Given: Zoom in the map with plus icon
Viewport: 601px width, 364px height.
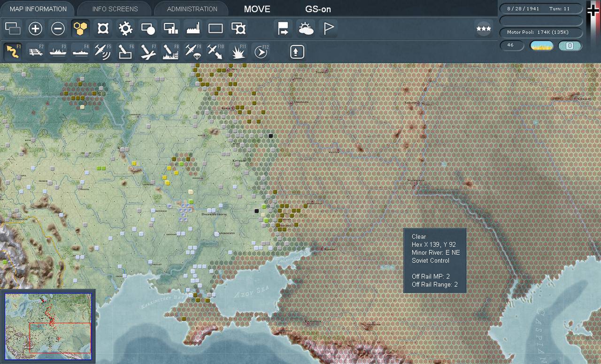Looking at the screenshot, I should 35,29.
